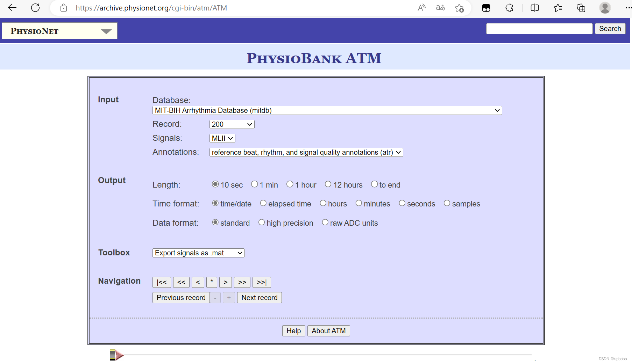Click the < step back navigation button
The width and height of the screenshot is (632, 364).
coord(198,282)
